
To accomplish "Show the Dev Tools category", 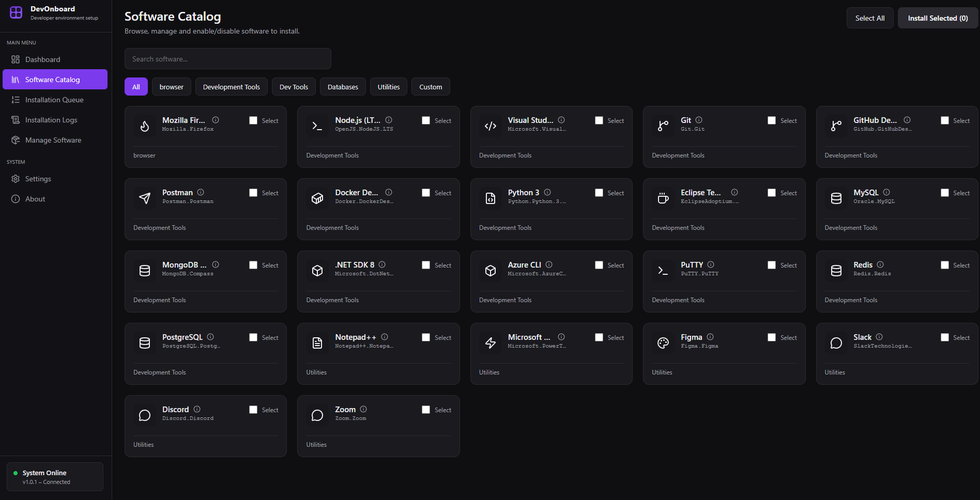I will tap(294, 87).
